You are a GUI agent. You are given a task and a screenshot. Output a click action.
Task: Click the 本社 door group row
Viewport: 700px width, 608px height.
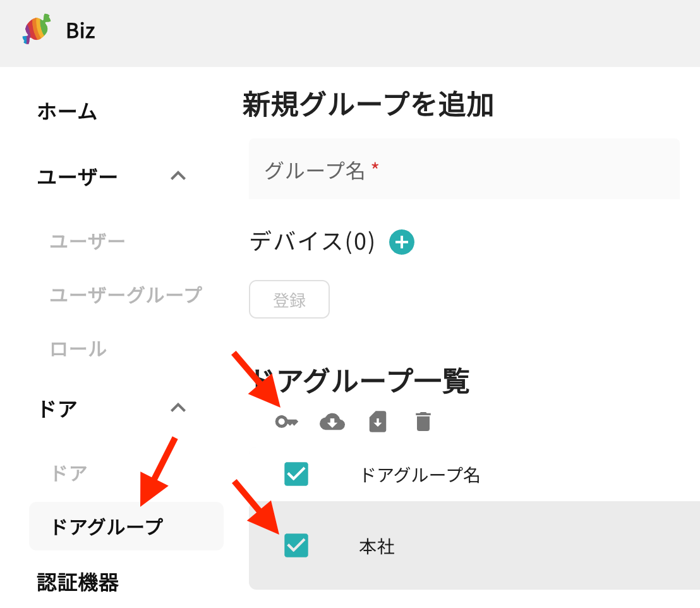[x=474, y=545]
